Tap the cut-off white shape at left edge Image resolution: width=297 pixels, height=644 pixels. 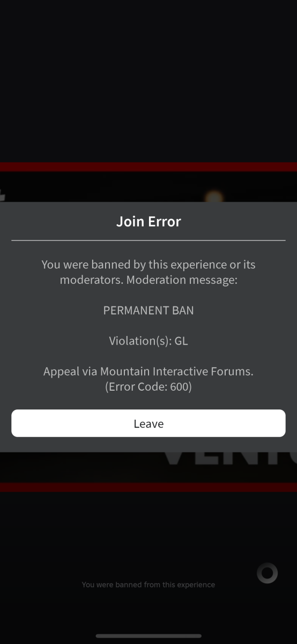[x=2, y=196]
